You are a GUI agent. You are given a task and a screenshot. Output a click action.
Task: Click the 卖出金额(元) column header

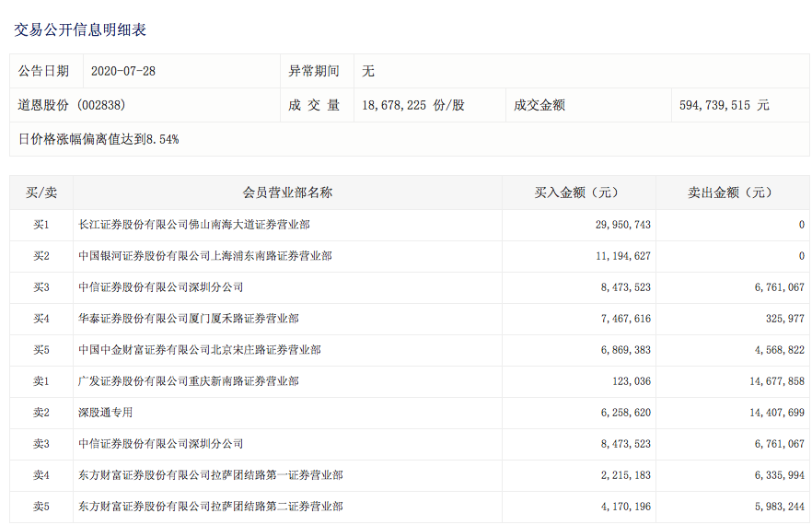(732, 192)
